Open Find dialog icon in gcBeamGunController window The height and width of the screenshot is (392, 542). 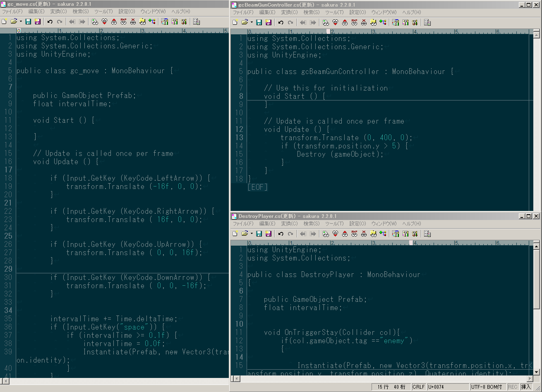point(326,22)
